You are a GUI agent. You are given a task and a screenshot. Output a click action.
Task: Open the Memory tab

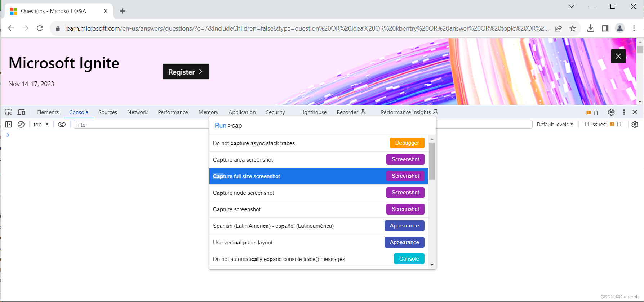[208, 112]
